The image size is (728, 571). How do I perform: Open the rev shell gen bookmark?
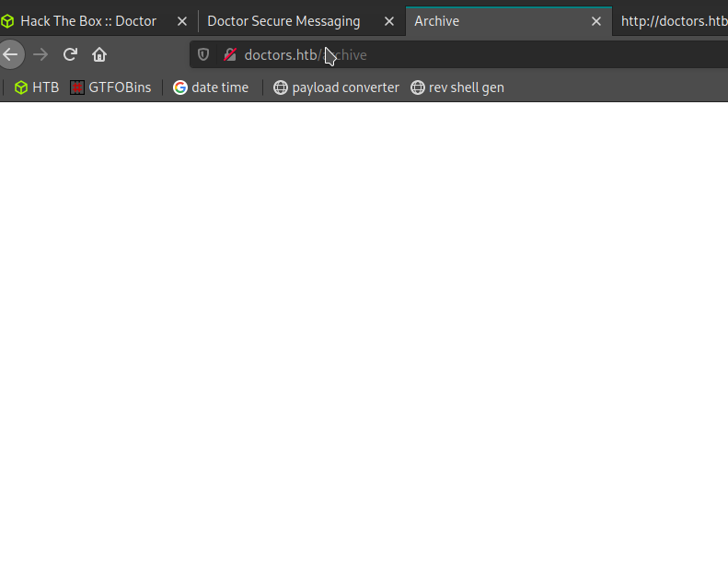(457, 87)
